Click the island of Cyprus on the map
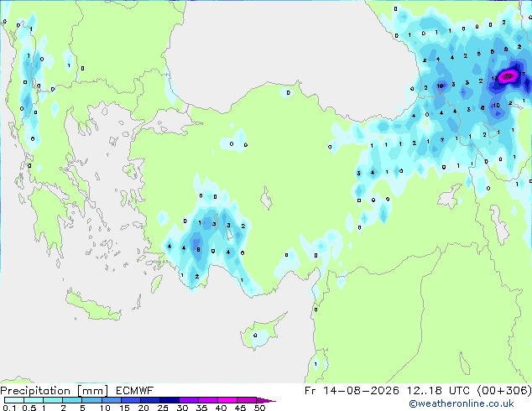The width and height of the screenshot is (532, 411). pyautogui.click(x=261, y=333)
